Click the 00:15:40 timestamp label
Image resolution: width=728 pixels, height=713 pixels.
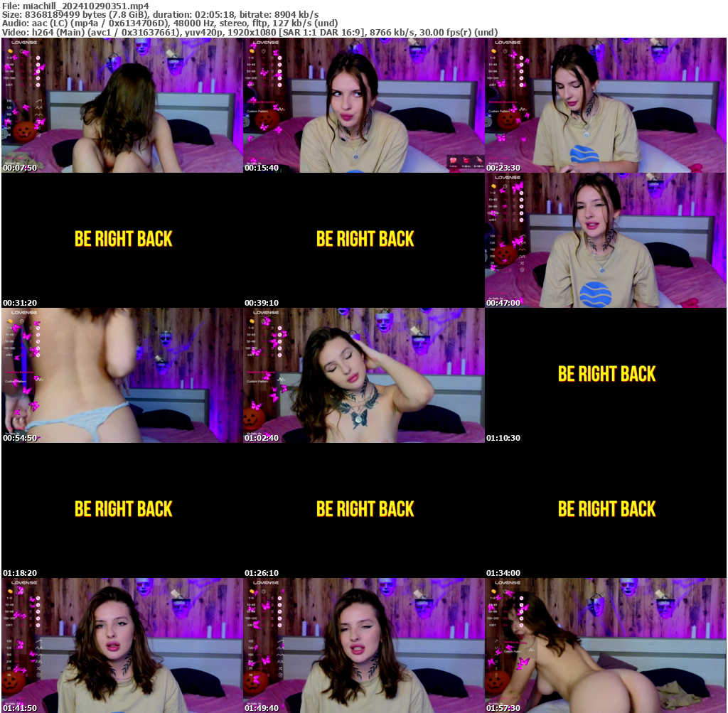(x=262, y=168)
